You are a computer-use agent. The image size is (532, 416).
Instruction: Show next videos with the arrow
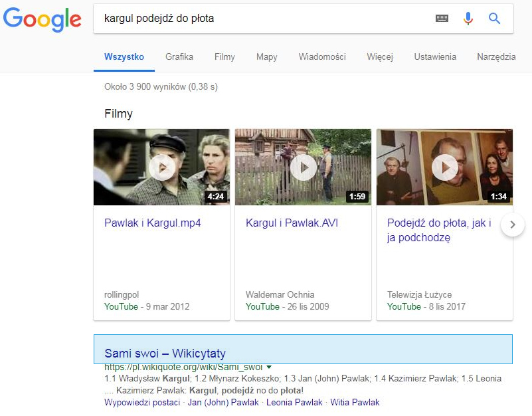click(513, 225)
